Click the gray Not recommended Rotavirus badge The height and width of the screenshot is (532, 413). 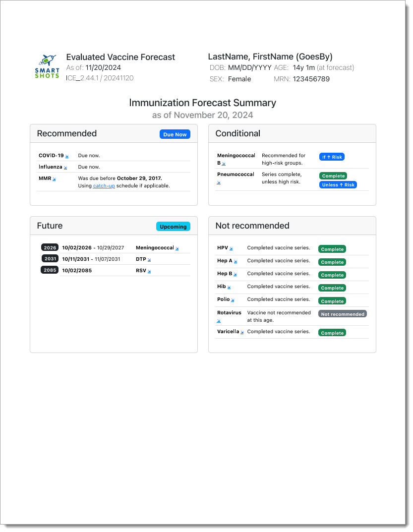[342, 314]
